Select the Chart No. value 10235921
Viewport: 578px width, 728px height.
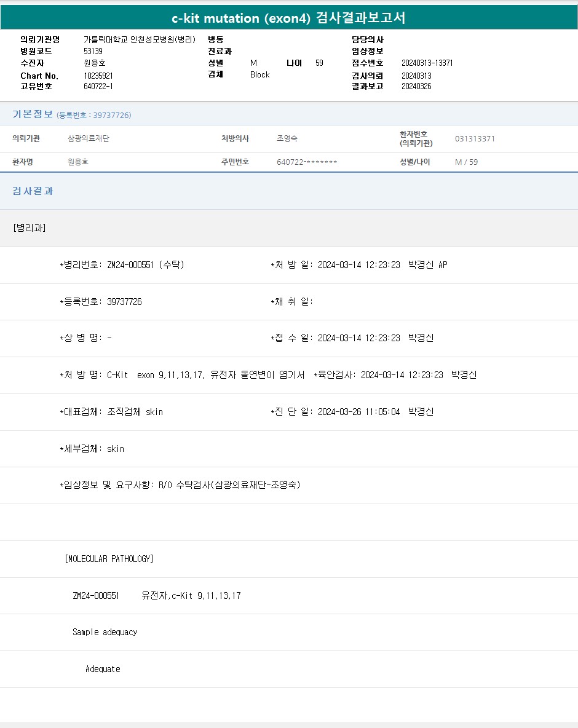98,76
